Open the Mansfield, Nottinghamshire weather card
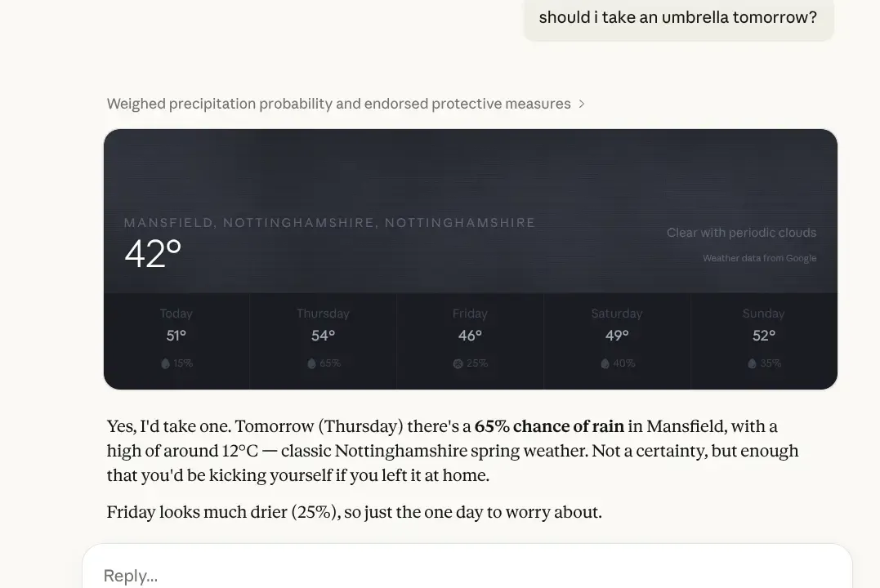The height and width of the screenshot is (588, 880). (470, 211)
